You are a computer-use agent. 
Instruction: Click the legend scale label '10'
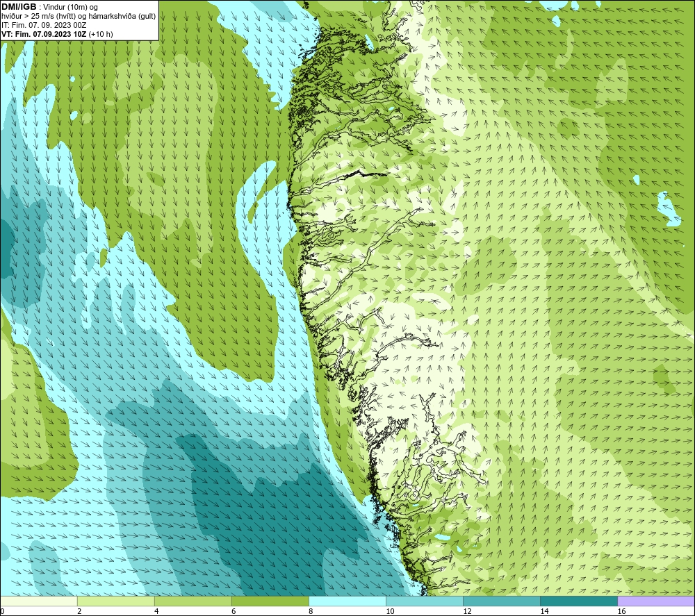tap(390, 611)
